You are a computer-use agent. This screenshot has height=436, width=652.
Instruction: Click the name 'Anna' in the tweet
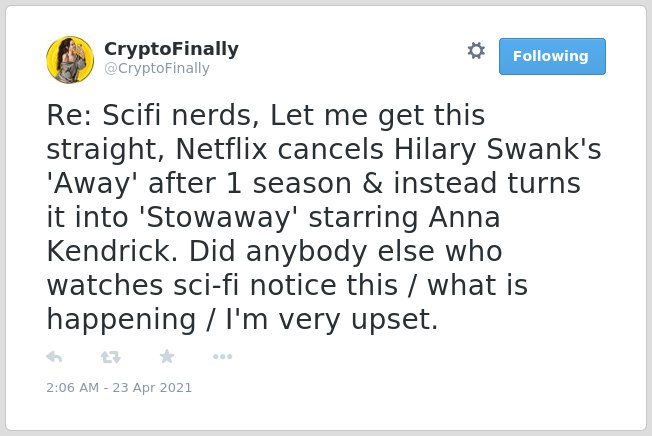tap(464, 217)
